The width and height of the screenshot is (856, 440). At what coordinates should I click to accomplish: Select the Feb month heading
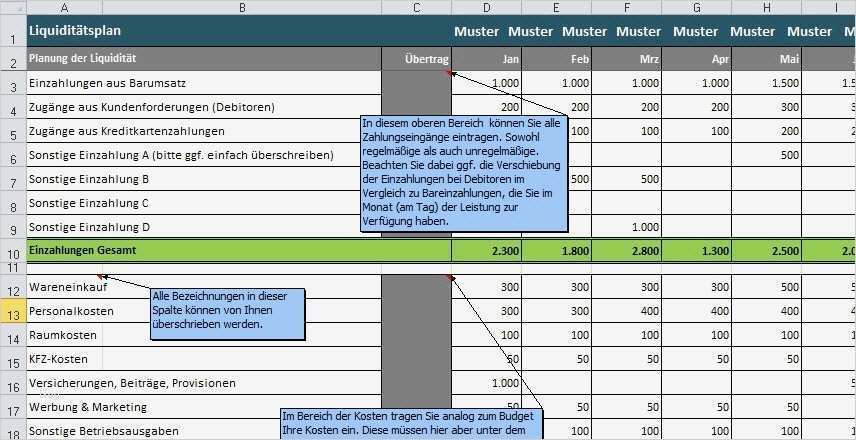pos(556,58)
